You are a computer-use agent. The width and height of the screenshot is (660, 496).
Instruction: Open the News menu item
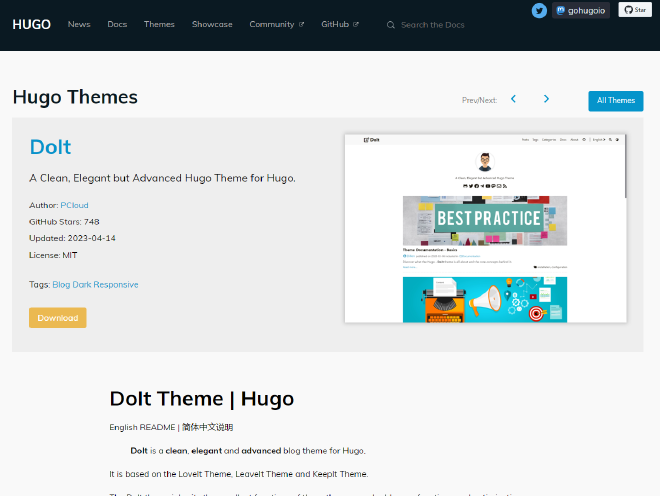tap(79, 24)
